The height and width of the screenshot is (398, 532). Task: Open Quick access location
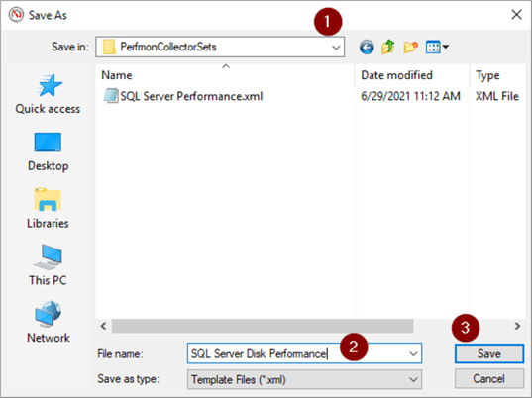coord(48,95)
